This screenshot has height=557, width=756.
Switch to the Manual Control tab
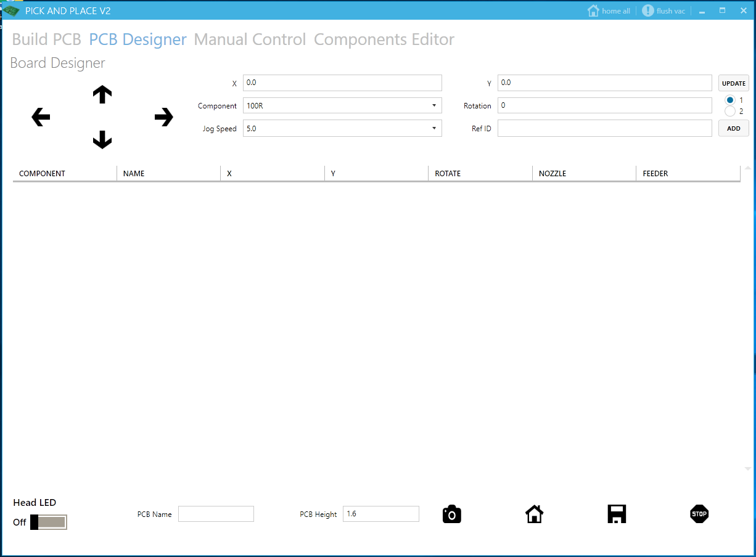(x=249, y=39)
